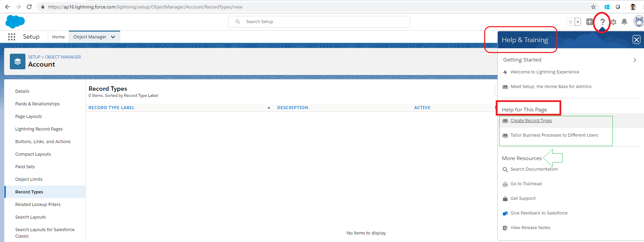
Task: Click Search Documentation
Action: [534, 169]
